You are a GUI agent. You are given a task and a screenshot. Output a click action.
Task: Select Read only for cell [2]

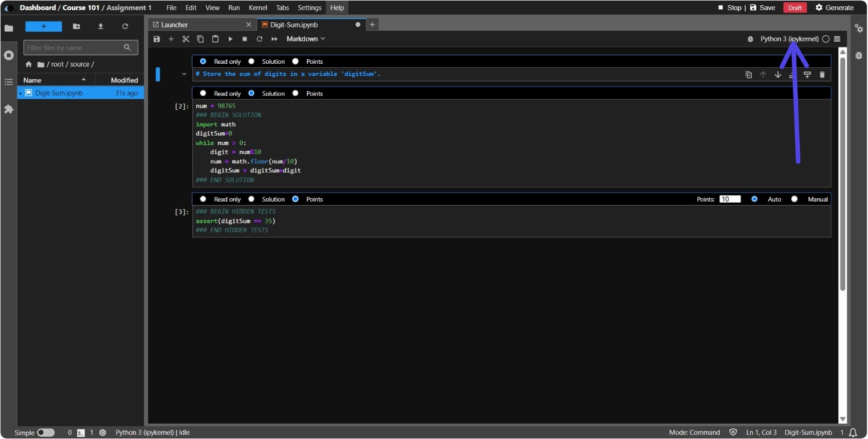point(203,93)
